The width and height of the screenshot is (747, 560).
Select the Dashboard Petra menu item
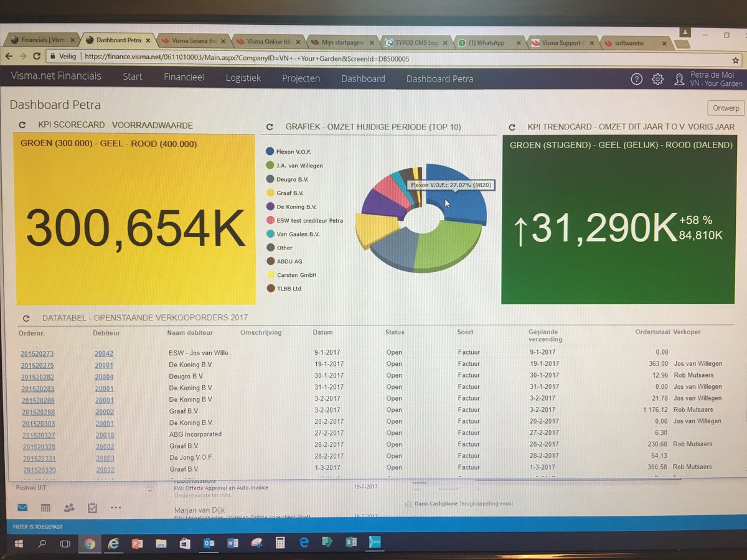coord(439,79)
